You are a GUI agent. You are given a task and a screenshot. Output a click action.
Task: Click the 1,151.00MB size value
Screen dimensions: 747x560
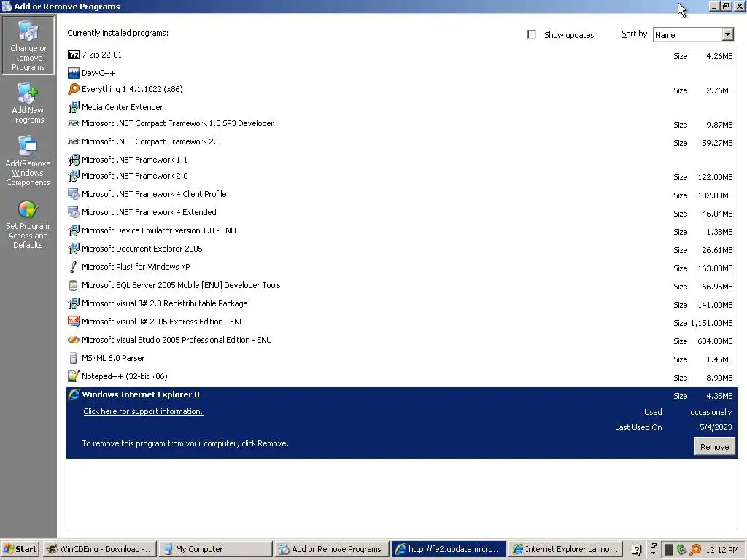coord(712,323)
